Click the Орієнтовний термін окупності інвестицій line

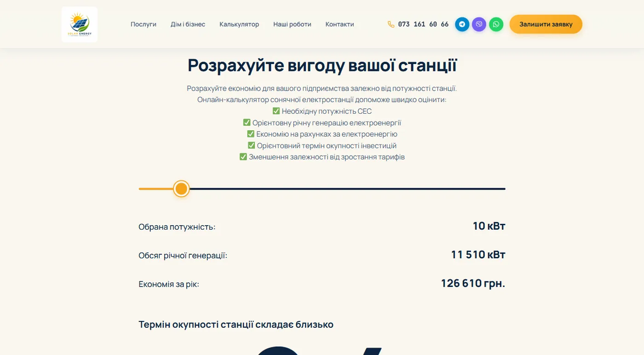[x=322, y=145]
